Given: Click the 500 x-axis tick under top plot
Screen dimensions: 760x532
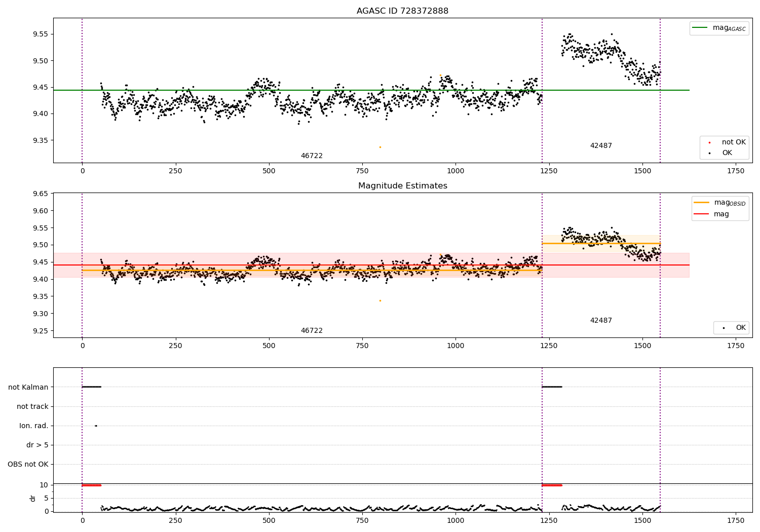Looking at the screenshot, I should pyautogui.click(x=269, y=171).
